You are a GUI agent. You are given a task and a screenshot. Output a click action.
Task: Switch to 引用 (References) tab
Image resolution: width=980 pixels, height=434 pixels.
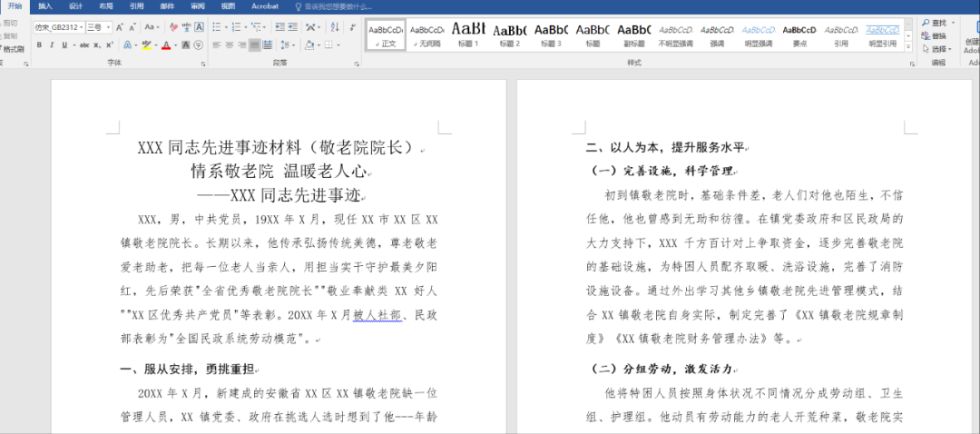point(136,6)
